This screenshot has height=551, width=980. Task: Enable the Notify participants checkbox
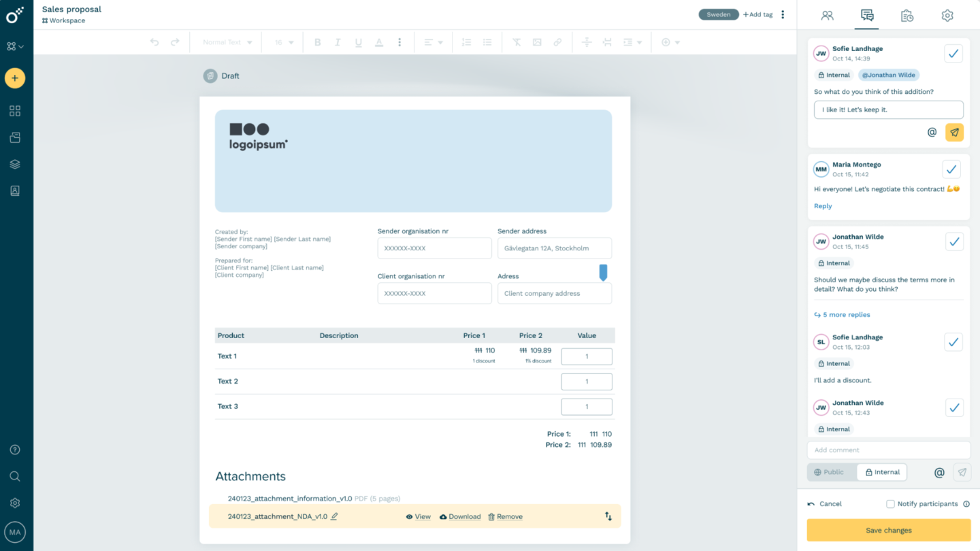pos(889,503)
